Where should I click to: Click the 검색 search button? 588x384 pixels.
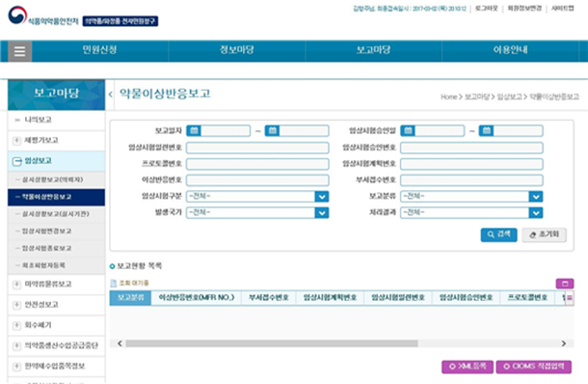(498, 234)
